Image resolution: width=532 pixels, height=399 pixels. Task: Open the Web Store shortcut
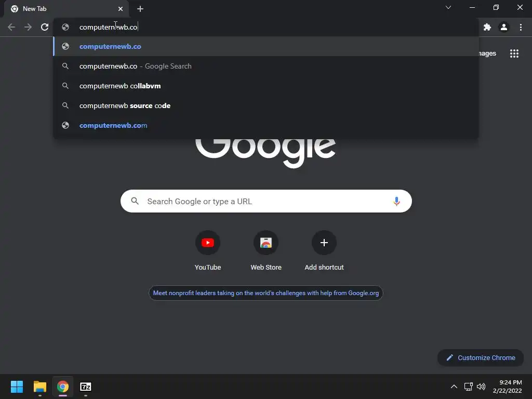click(266, 251)
